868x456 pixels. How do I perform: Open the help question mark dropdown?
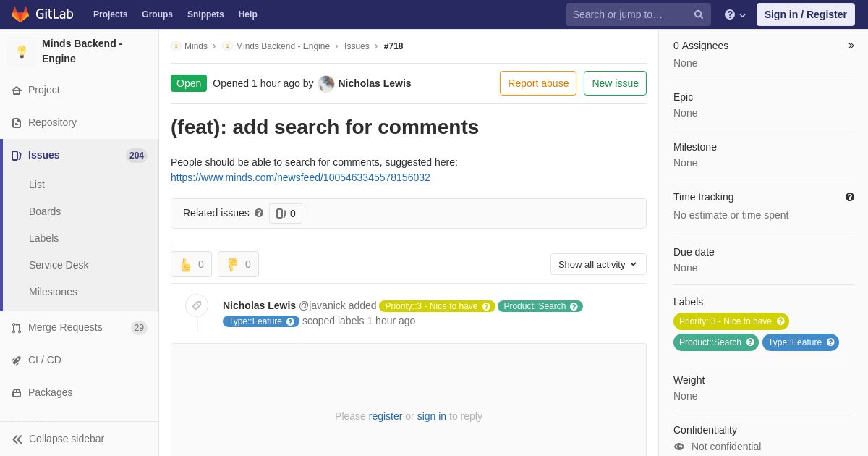point(735,14)
